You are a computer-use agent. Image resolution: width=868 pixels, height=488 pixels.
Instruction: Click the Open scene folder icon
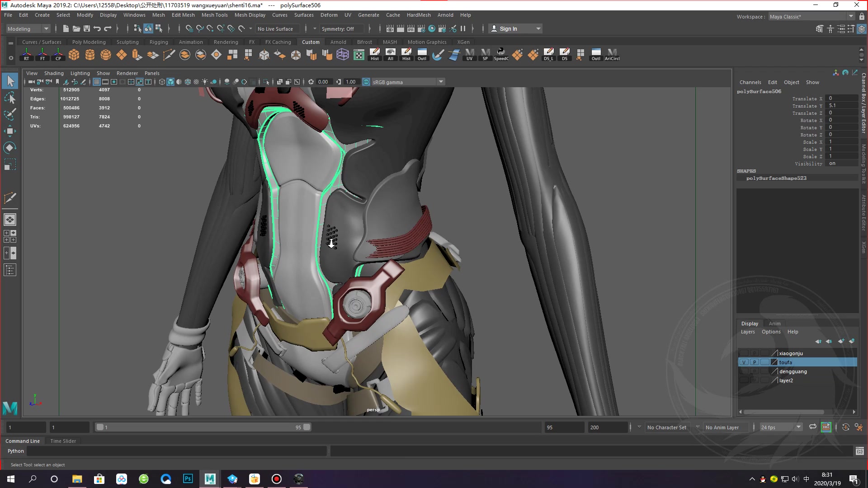(76, 28)
